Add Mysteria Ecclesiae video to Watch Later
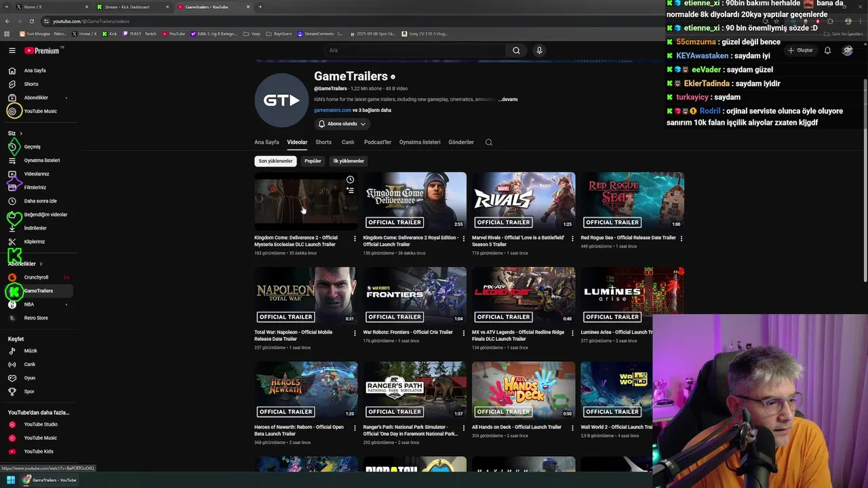The width and height of the screenshot is (868, 488). [350, 180]
